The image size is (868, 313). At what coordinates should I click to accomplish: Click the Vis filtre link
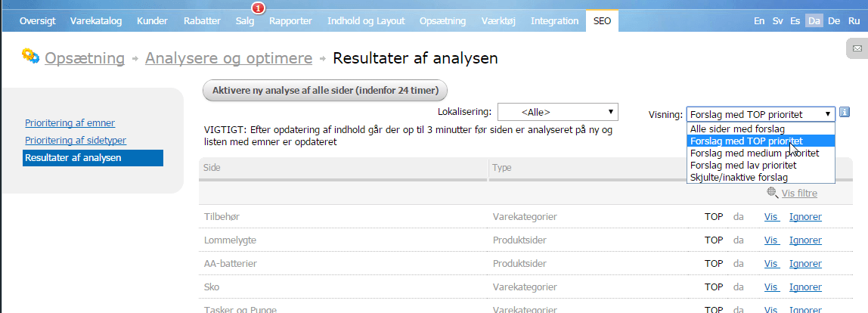click(799, 194)
